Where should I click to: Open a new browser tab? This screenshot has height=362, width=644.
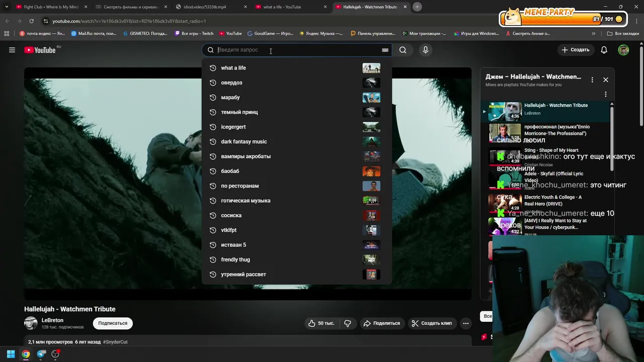pyautogui.click(x=417, y=7)
